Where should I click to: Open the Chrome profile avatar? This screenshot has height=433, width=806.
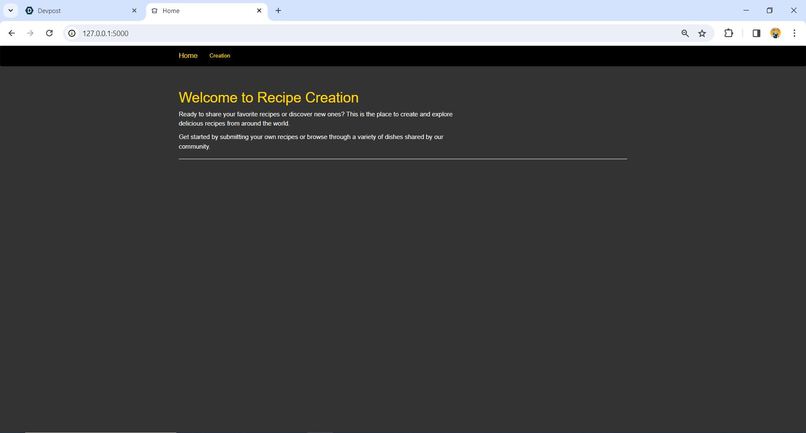775,33
